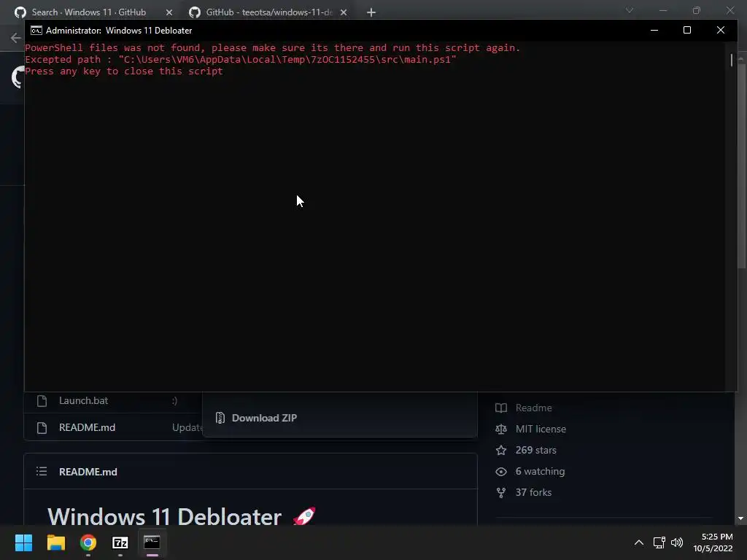Click the zip icon beside Download ZIP
Screen dimensions: 747x560
(220, 418)
